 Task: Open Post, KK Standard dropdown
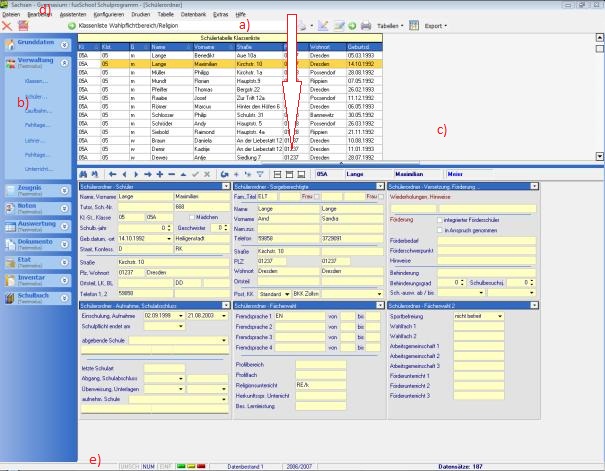click(287, 294)
